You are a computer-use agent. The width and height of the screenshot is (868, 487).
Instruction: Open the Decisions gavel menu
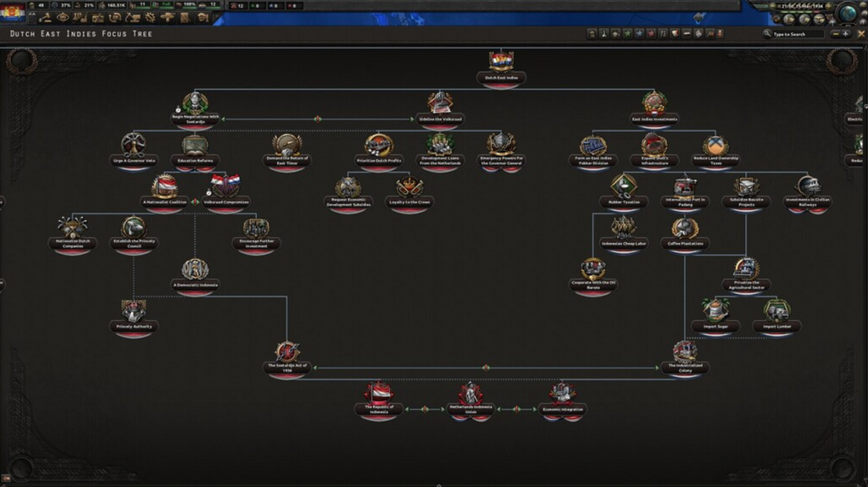pos(45,18)
